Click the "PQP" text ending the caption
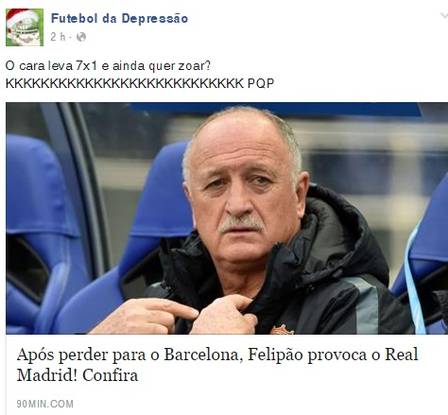 click(x=261, y=83)
